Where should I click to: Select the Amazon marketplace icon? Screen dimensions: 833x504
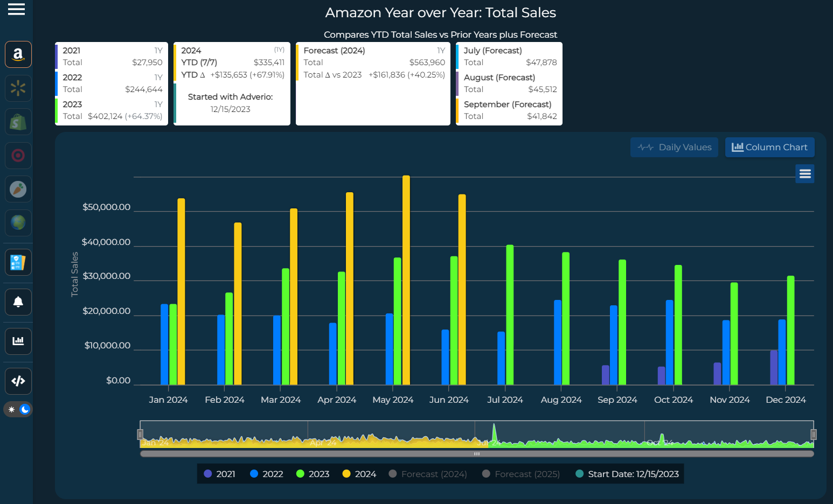tap(18, 54)
